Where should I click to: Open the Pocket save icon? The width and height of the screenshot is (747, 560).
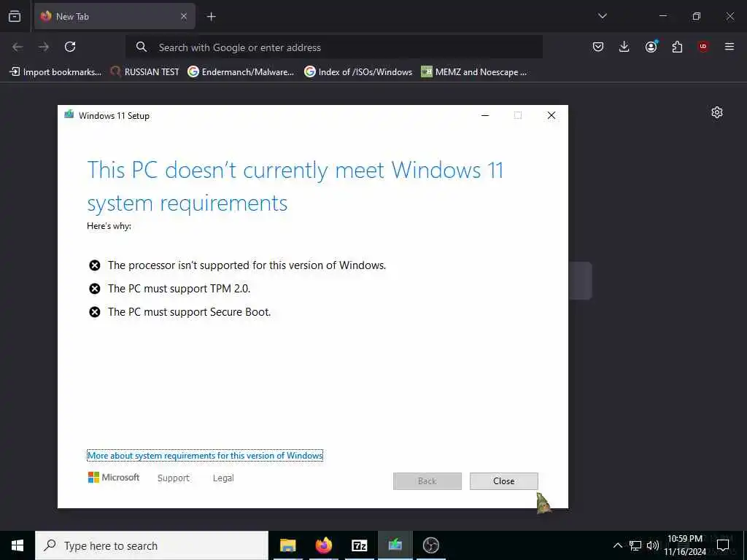pos(598,47)
